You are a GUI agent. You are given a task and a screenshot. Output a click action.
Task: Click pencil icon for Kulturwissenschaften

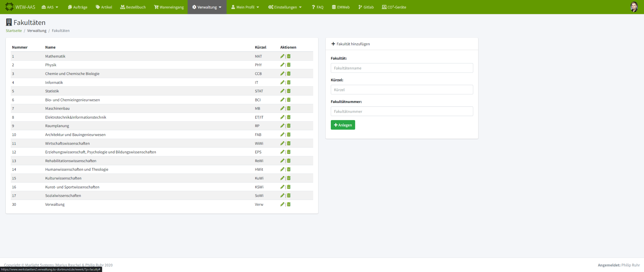[282, 178]
